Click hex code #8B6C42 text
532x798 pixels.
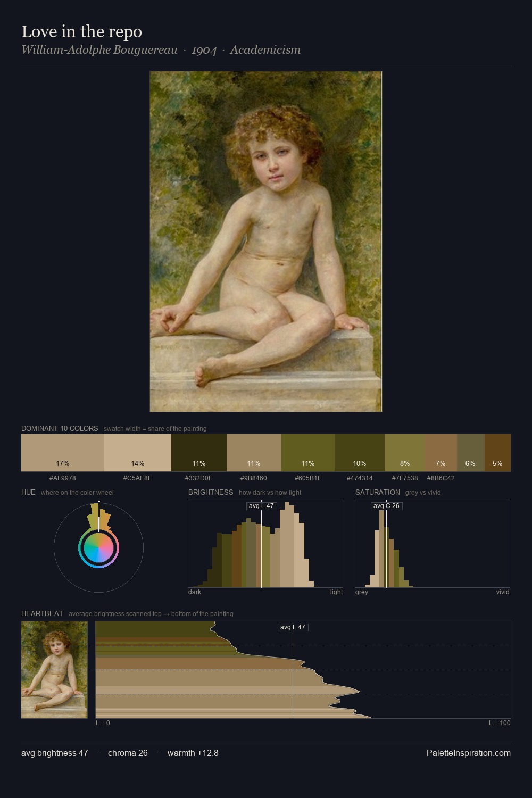[x=441, y=478]
